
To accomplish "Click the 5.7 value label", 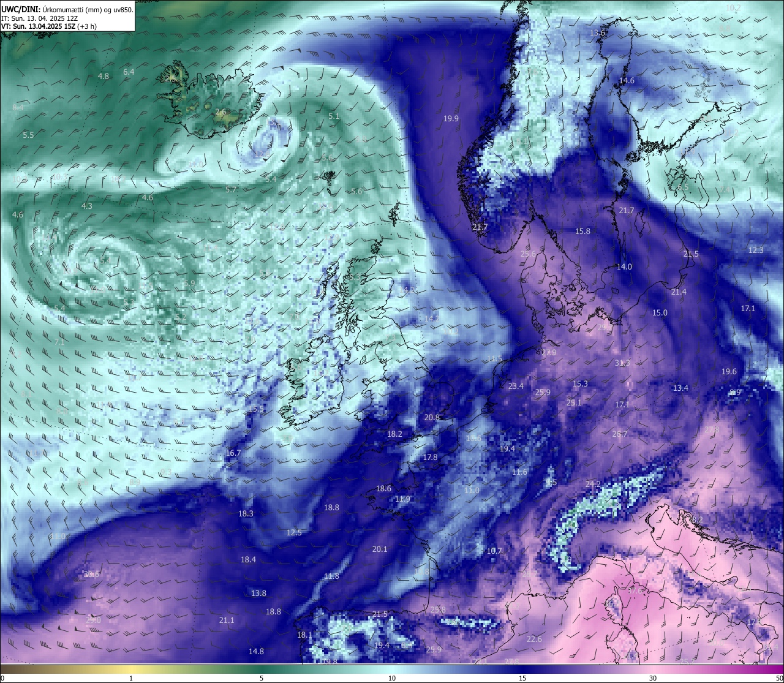I will click(x=231, y=190).
